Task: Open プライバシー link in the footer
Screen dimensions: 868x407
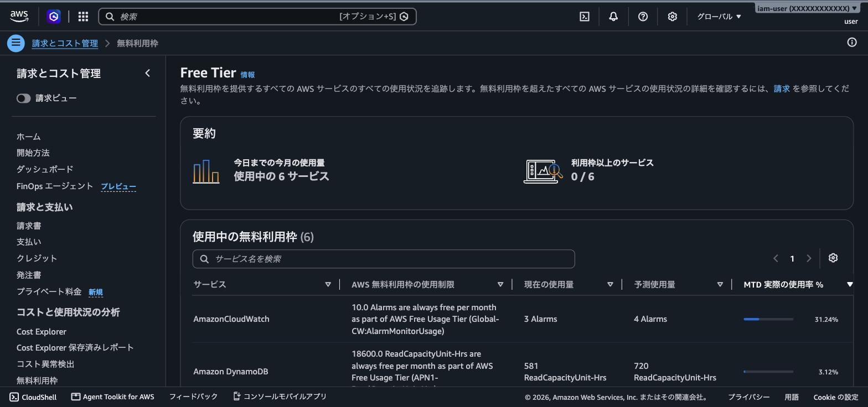Action: pos(748,397)
